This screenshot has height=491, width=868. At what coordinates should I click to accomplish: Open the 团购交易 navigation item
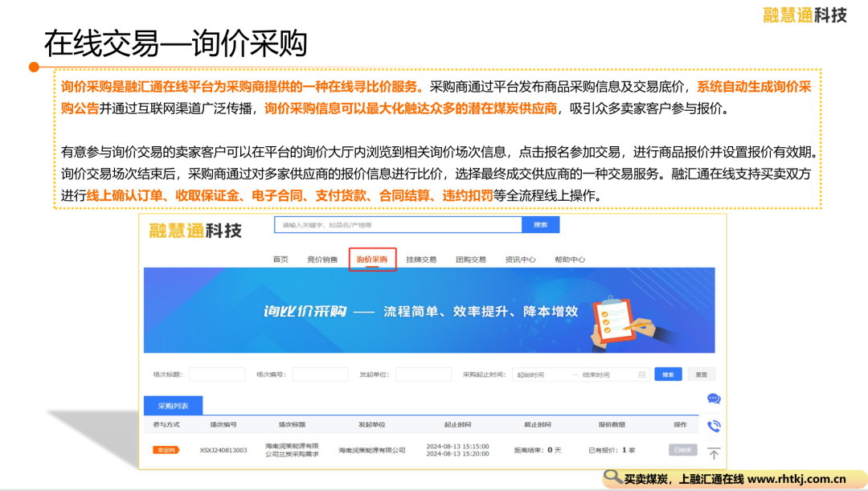[x=470, y=259]
